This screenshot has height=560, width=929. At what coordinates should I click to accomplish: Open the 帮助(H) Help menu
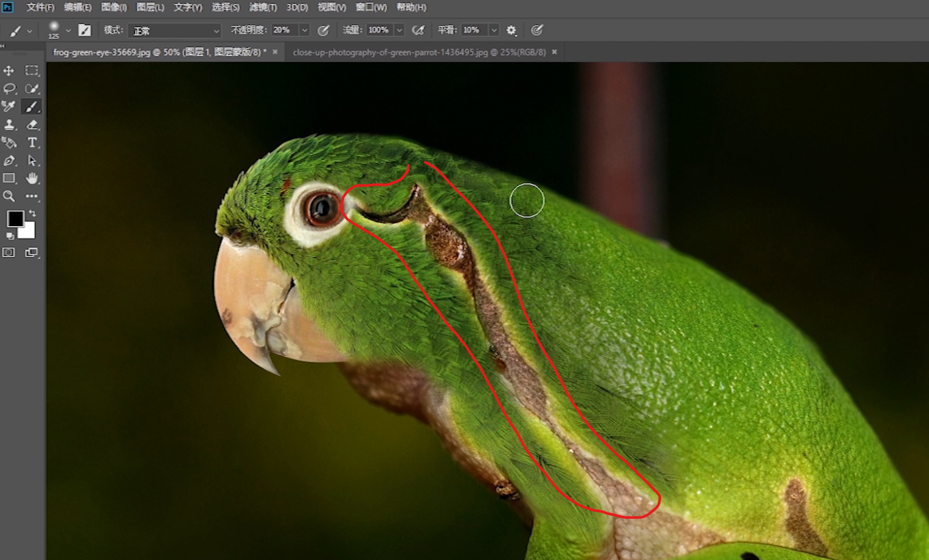tap(411, 7)
